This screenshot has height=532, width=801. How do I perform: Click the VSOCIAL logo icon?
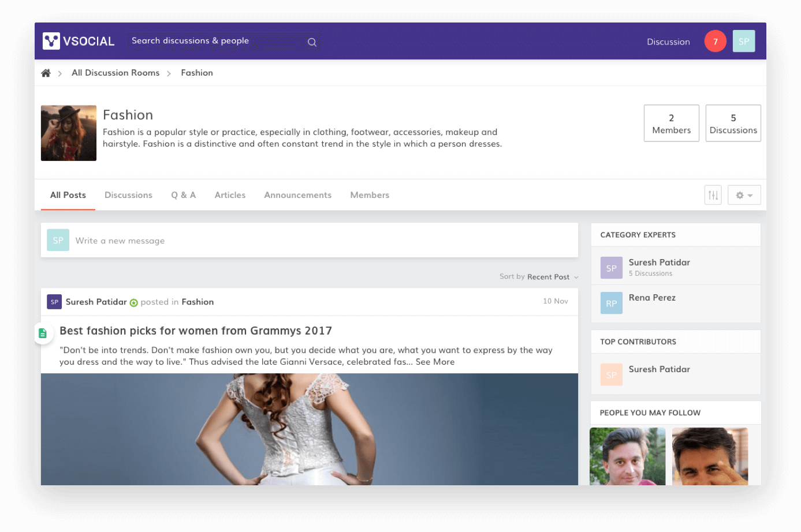pos(51,41)
